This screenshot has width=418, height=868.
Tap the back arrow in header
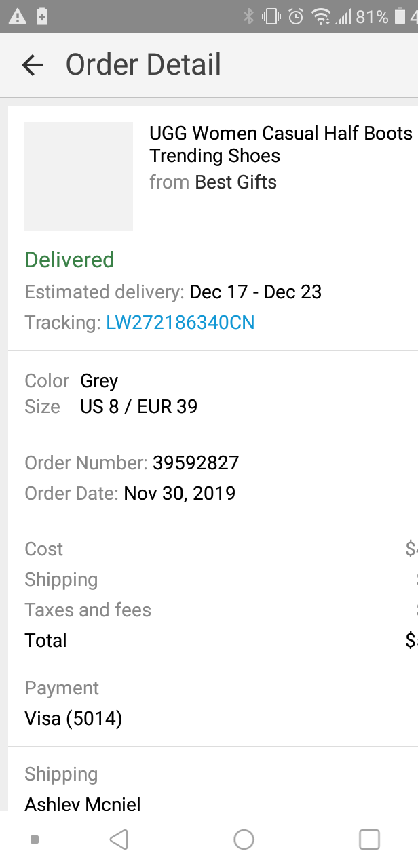(33, 65)
